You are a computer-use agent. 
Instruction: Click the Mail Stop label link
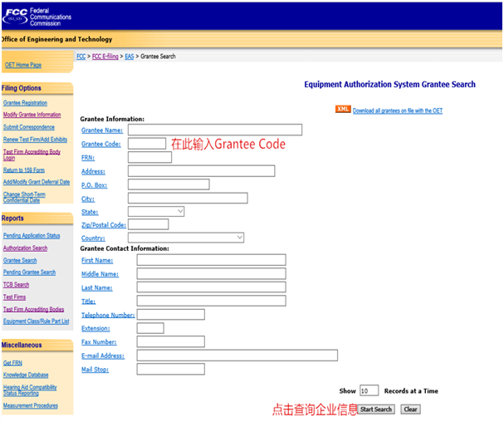pyautogui.click(x=95, y=370)
